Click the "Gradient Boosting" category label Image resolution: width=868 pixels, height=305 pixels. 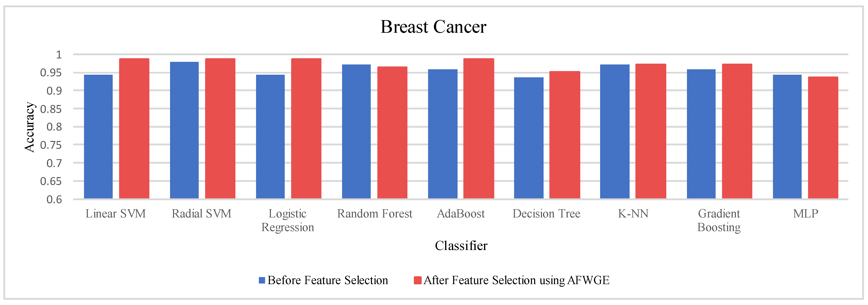point(719,220)
